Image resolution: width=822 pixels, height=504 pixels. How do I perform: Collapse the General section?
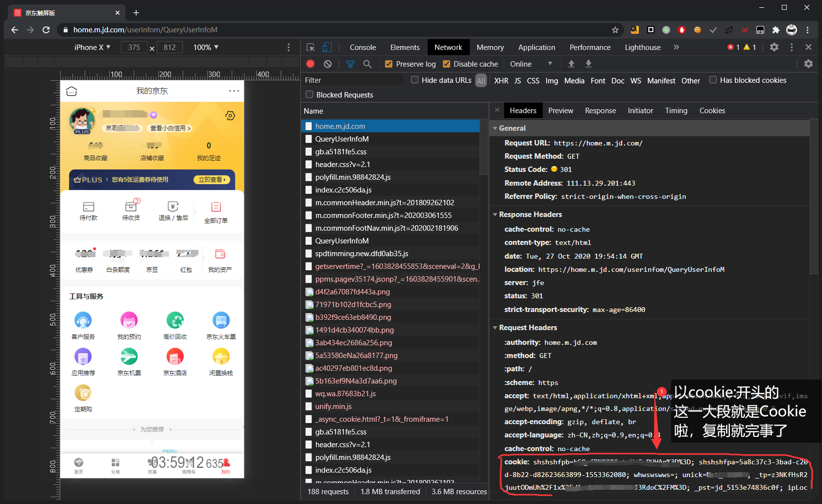[x=495, y=128]
